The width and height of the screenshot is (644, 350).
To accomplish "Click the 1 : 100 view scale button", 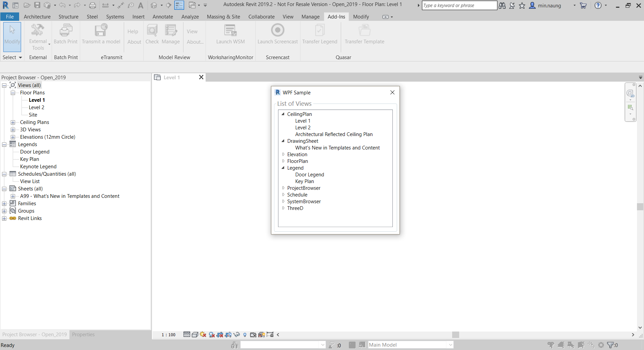I will click(x=168, y=335).
